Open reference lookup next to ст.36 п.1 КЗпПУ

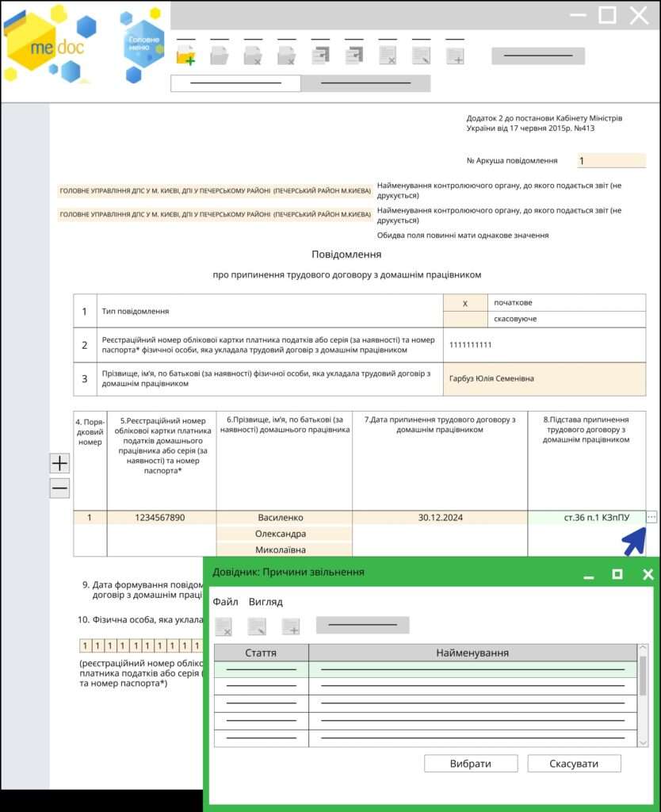coord(651,518)
